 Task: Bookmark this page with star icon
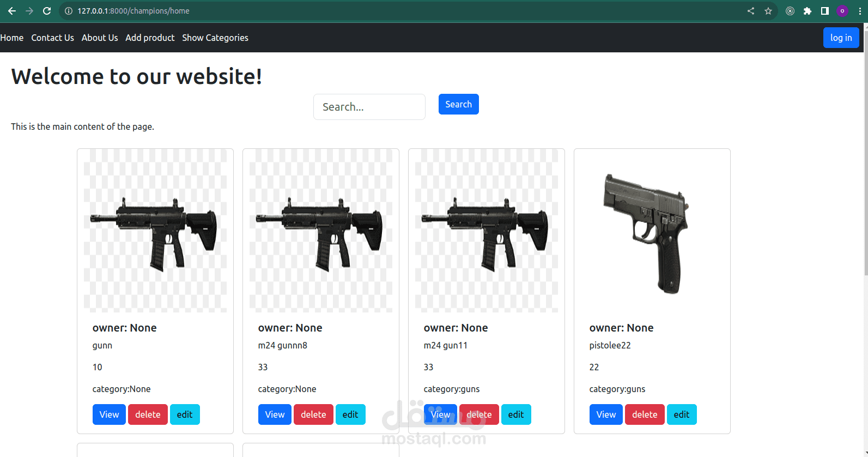pos(768,11)
